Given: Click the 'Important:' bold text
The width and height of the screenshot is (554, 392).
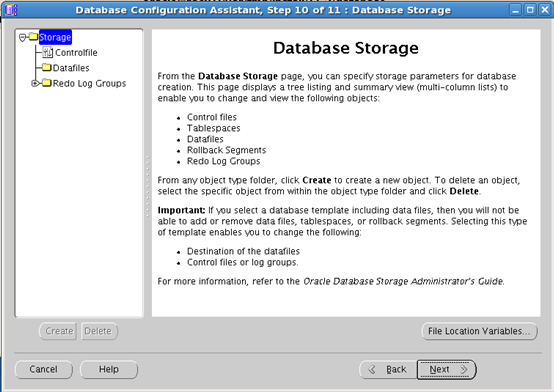Looking at the screenshot, I should (x=181, y=210).
